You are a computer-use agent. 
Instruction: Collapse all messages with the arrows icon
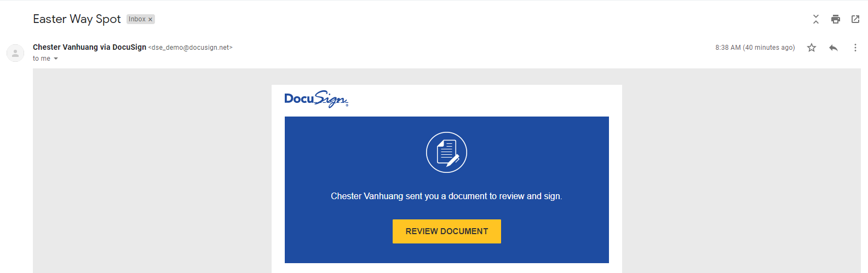(x=816, y=19)
